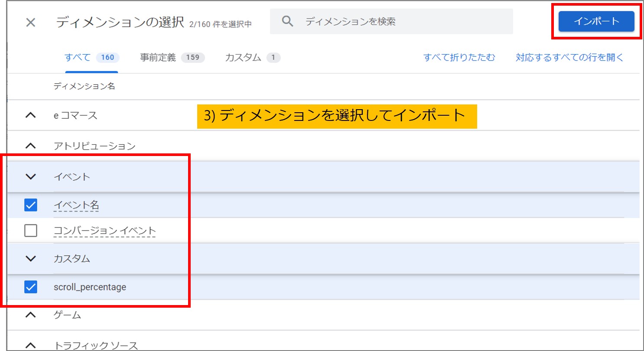Click the アトリビューション group name
The height and width of the screenshot is (351, 644).
94,146
